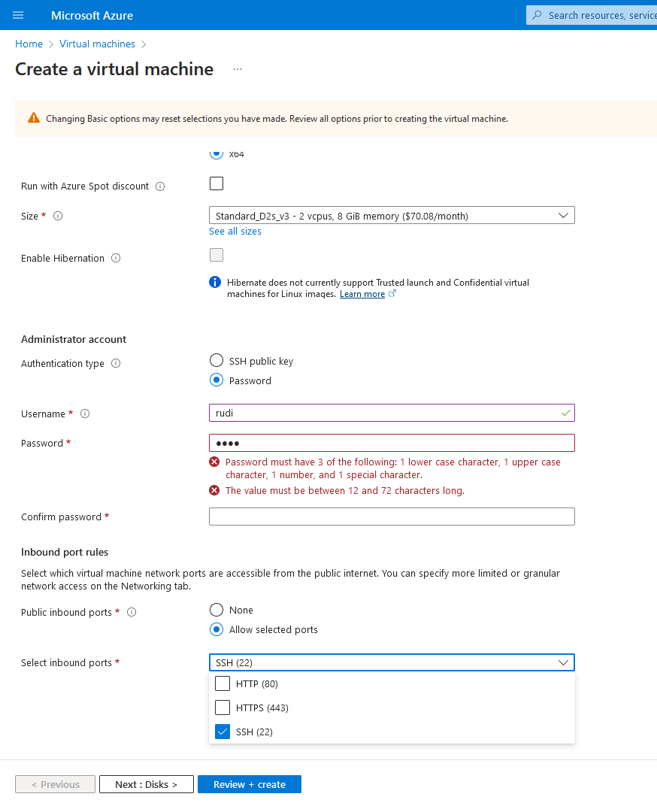Select SSH public key authentication

[x=216, y=360]
